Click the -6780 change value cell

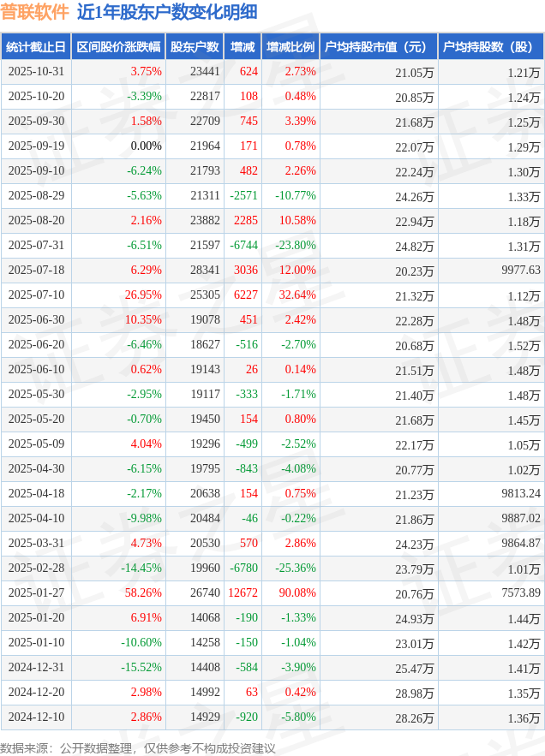(x=243, y=568)
